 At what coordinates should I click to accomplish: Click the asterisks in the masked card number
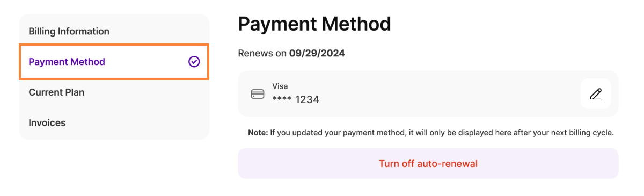coord(281,99)
